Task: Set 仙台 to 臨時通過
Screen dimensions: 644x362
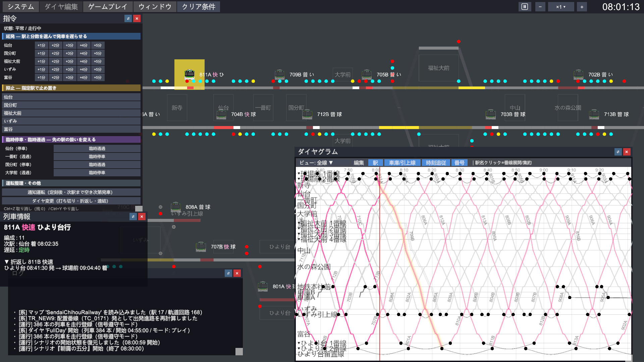Action: 97,148
